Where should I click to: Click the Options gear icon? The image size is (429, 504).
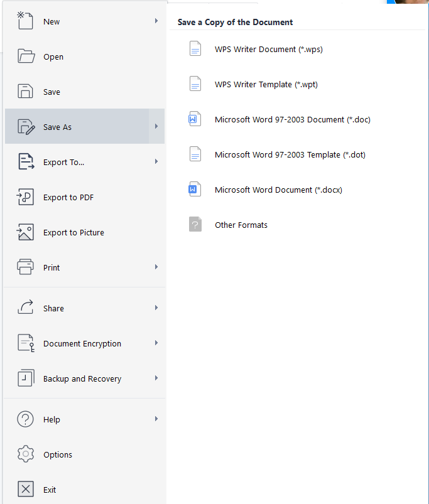coord(25,454)
